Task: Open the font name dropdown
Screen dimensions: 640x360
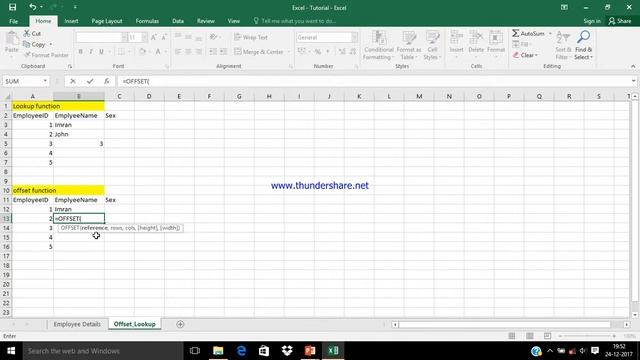Action: [124, 38]
